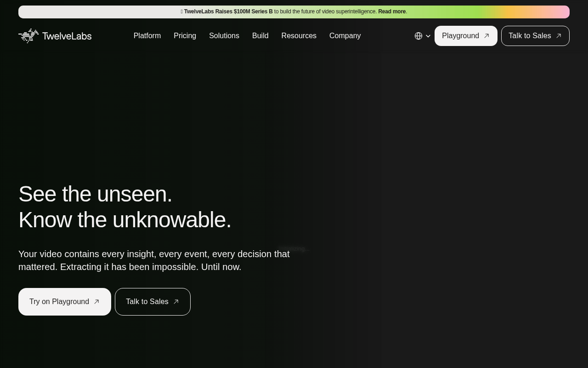Open the Platform menu
This screenshot has width=588, height=368.
click(x=147, y=36)
